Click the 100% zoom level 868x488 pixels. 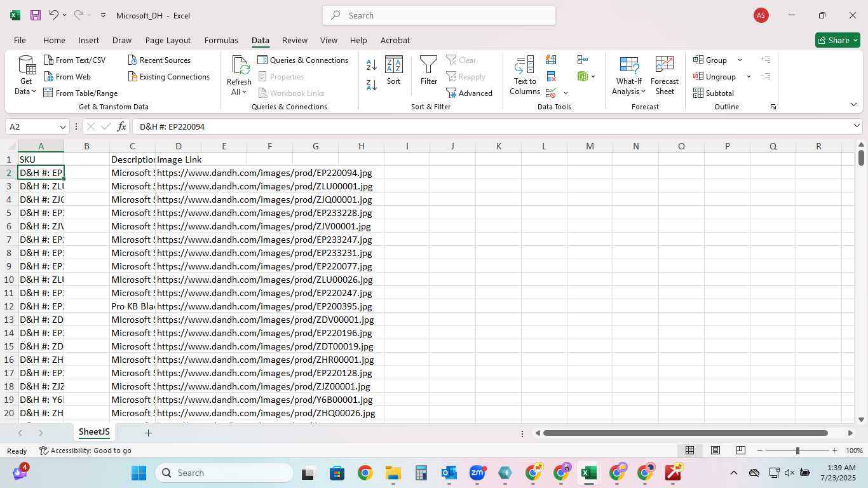854,451
